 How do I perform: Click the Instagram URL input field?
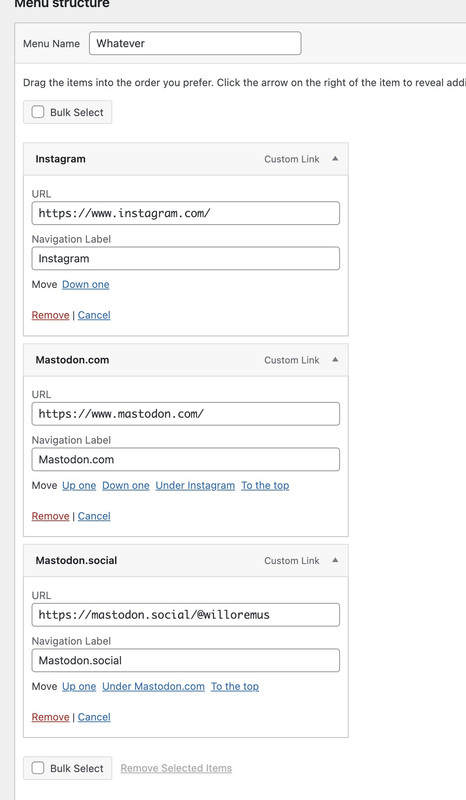(185, 213)
